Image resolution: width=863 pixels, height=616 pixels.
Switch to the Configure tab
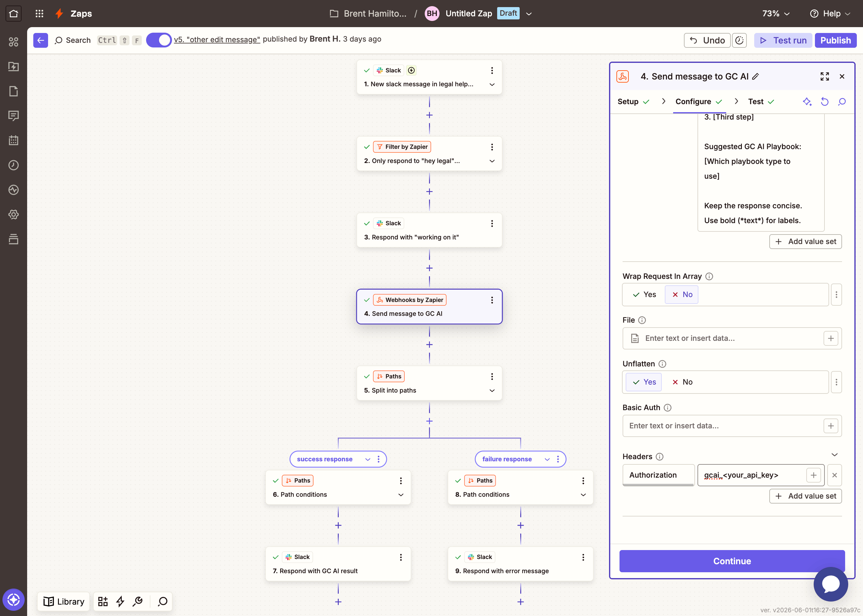pos(699,102)
